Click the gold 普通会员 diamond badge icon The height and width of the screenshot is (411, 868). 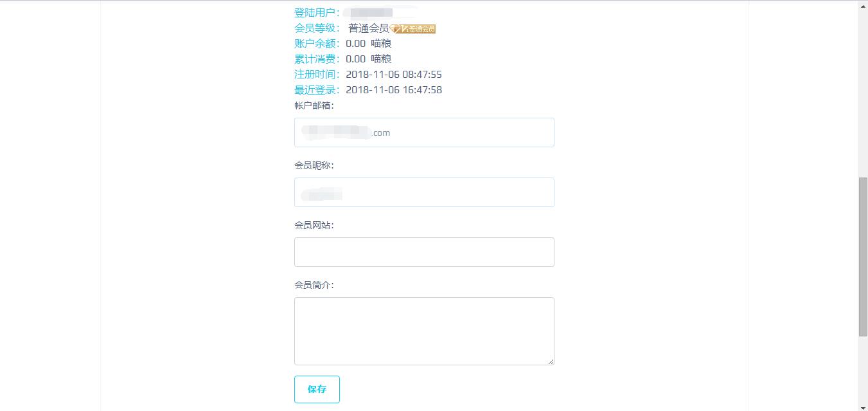click(x=412, y=29)
